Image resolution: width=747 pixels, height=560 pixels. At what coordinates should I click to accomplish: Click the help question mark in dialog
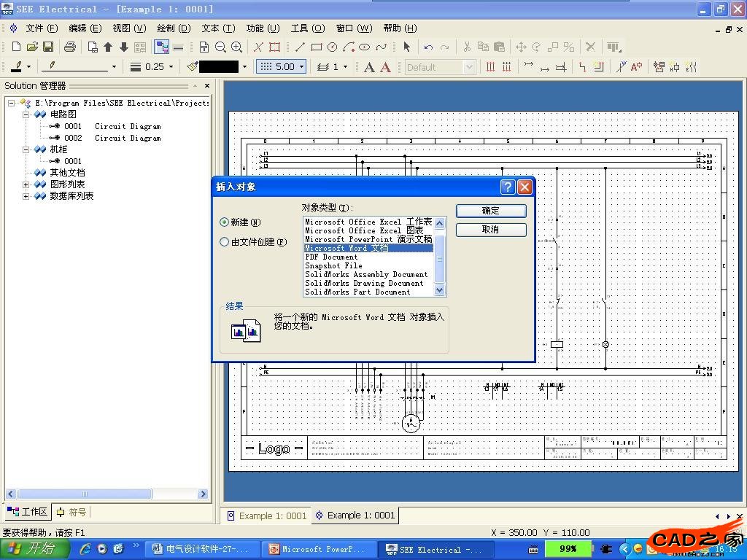(508, 187)
